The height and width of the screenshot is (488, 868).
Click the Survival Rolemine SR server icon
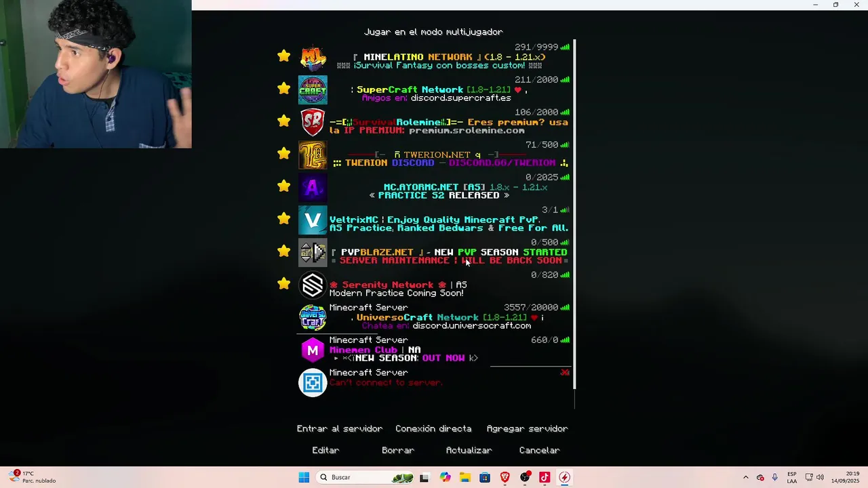[x=313, y=122]
